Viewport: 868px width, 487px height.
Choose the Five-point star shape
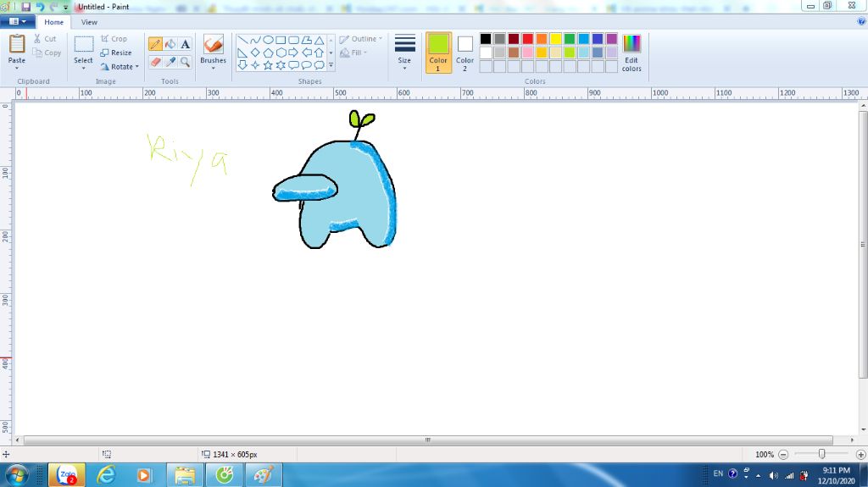(268, 65)
